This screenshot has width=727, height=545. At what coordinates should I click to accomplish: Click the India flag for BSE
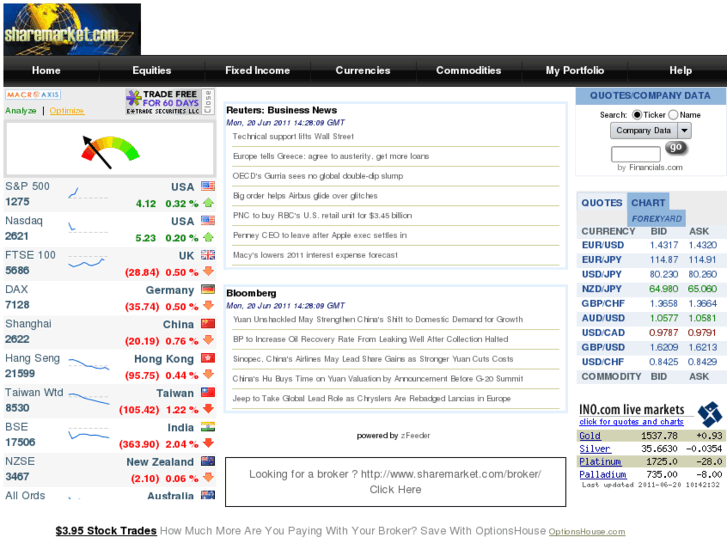208,426
